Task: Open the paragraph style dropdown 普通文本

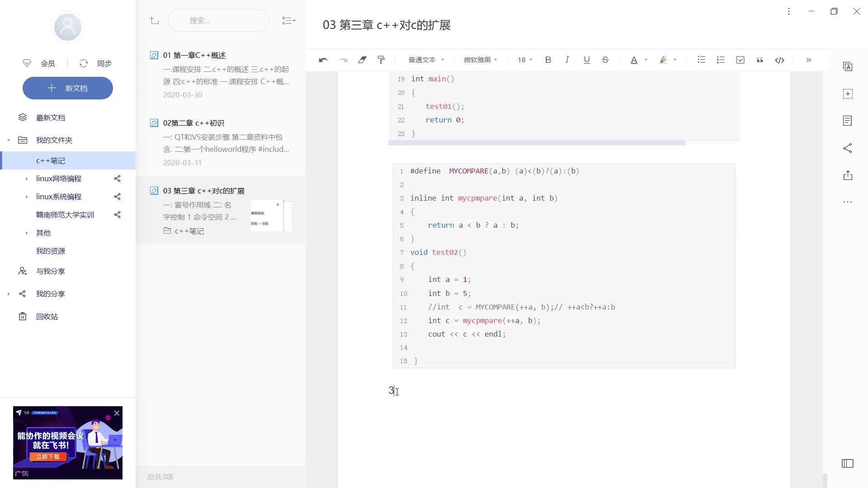Action: 426,60
